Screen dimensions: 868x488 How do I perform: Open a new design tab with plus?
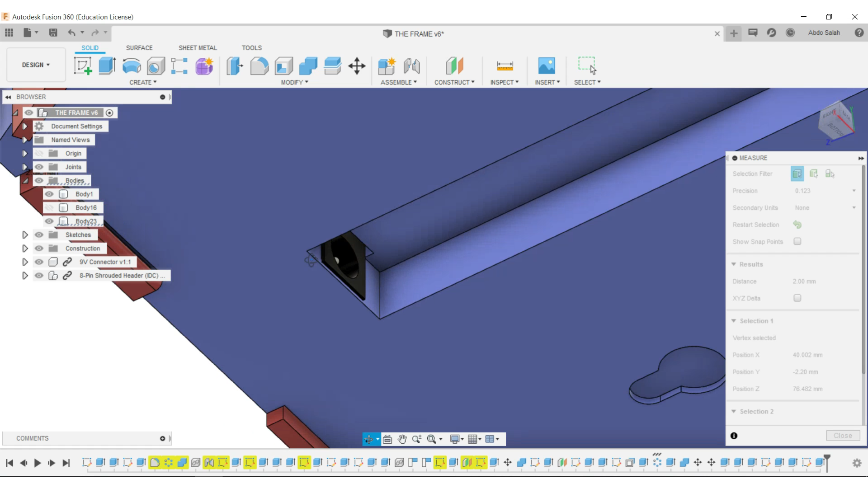pos(734,33)
